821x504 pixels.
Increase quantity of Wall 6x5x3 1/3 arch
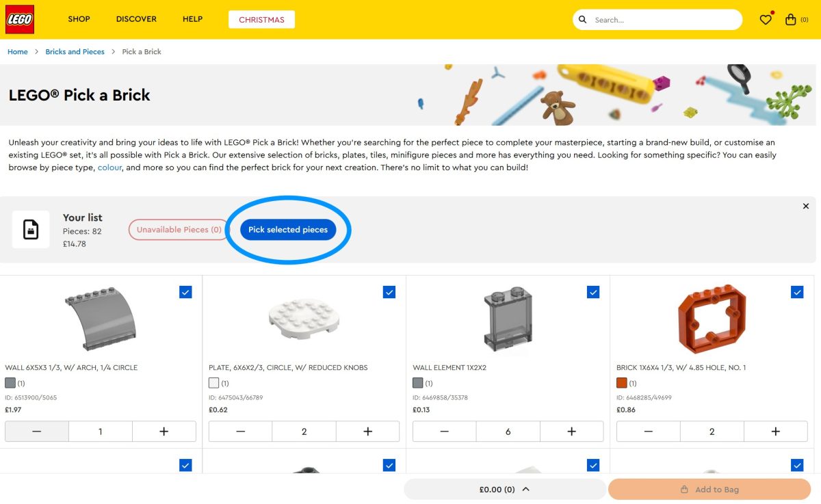pos(164,432)
